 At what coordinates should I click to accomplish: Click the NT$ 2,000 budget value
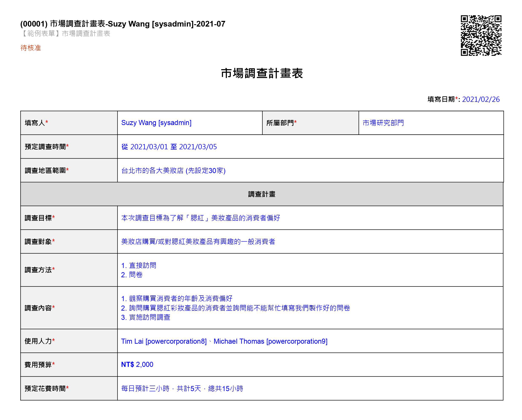[x=137, y=365]
